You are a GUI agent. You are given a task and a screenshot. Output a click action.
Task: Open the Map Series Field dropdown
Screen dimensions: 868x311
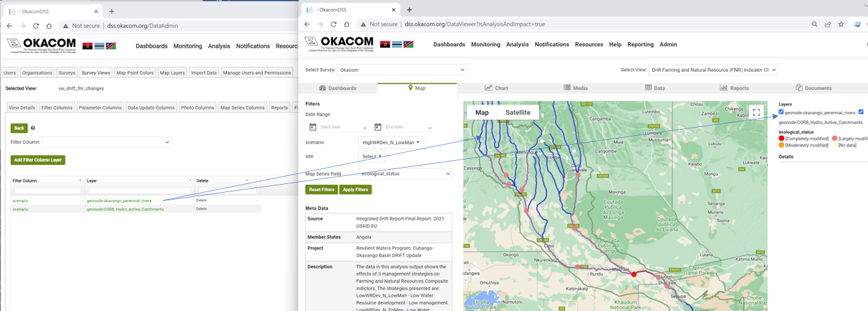[x=405, y=174]
